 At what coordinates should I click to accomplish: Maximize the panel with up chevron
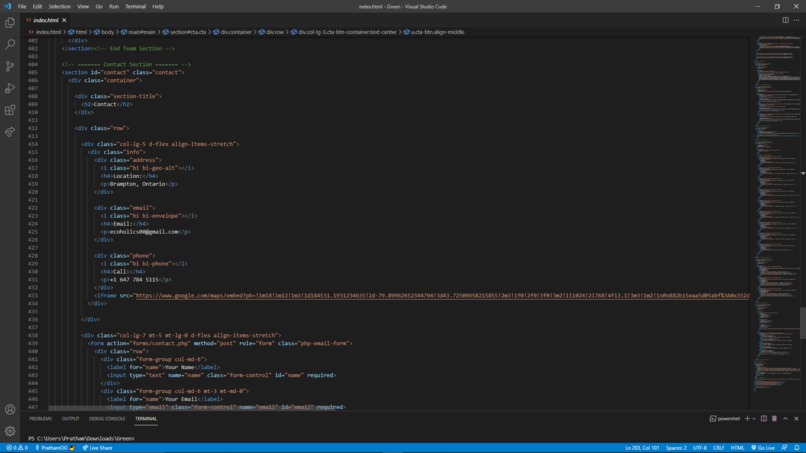coord(785,419)
